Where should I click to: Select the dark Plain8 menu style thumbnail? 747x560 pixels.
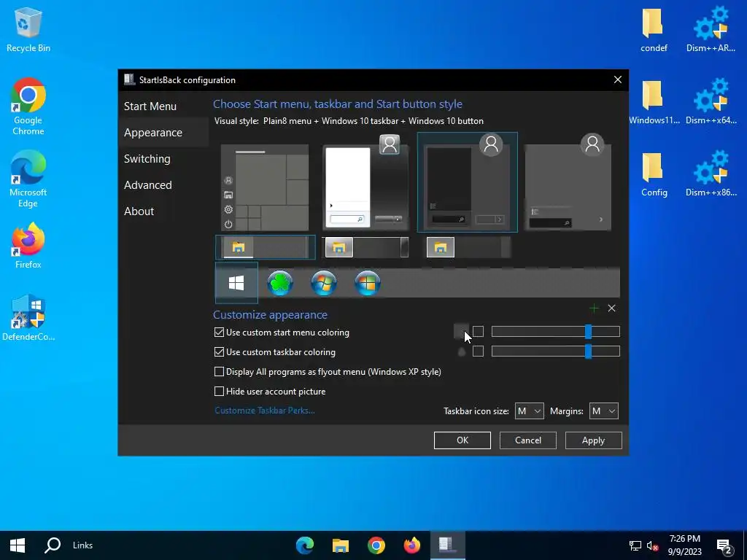468,182
